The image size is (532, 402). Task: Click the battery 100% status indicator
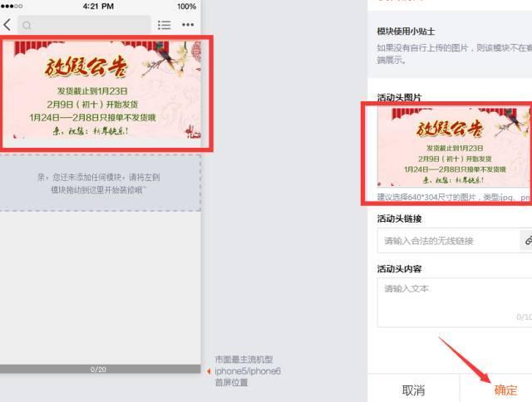click(x=186, y=7)
